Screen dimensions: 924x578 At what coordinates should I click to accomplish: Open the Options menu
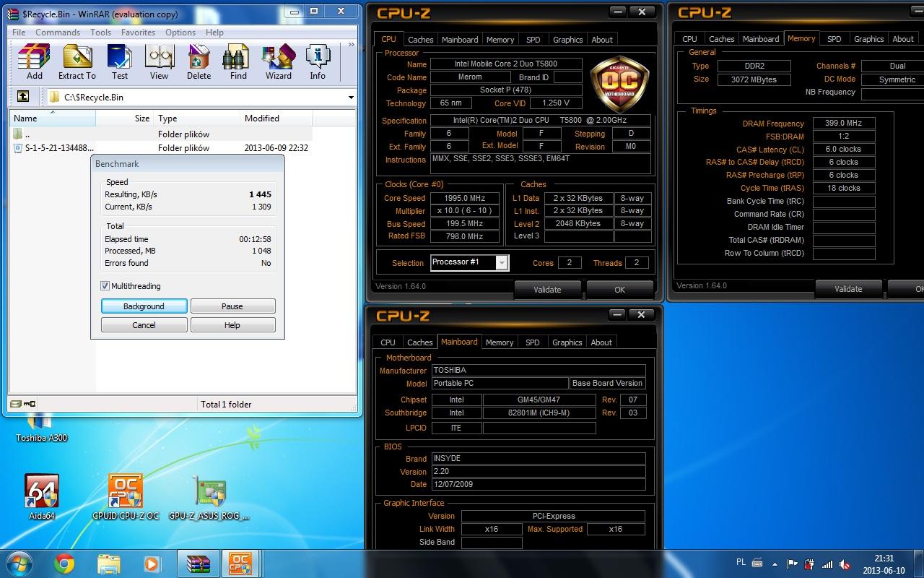click(180, 33)
